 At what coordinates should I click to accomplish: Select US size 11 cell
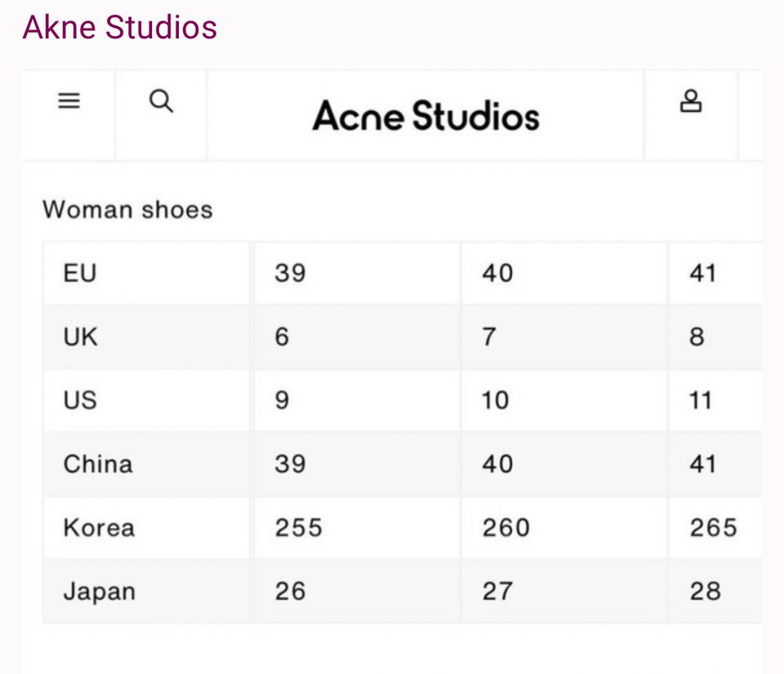(715, 400)
